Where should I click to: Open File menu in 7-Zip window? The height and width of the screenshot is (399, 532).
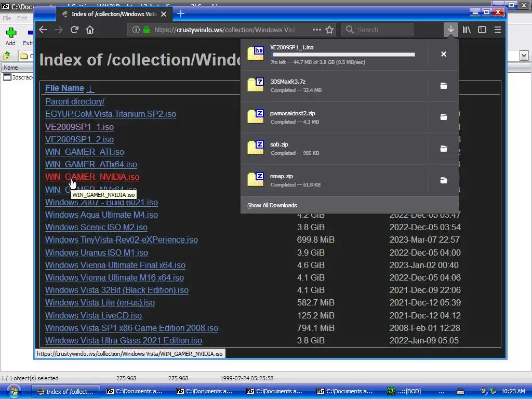7,18
